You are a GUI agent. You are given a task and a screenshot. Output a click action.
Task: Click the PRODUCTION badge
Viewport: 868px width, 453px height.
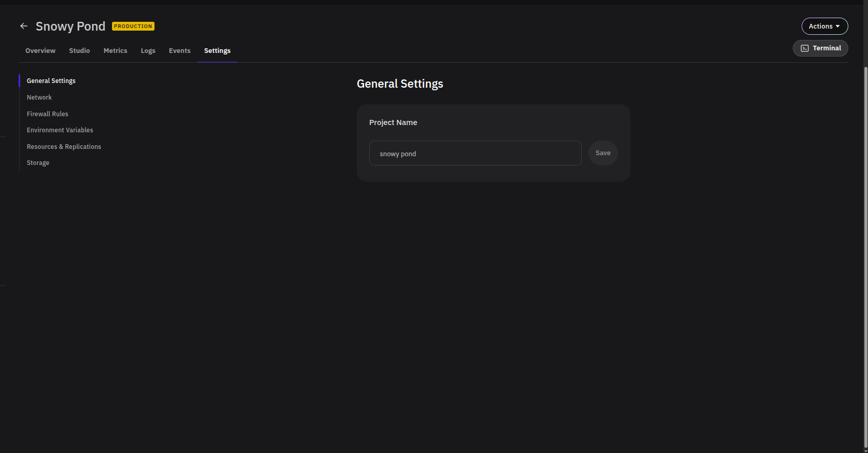(x=133, y=26)
